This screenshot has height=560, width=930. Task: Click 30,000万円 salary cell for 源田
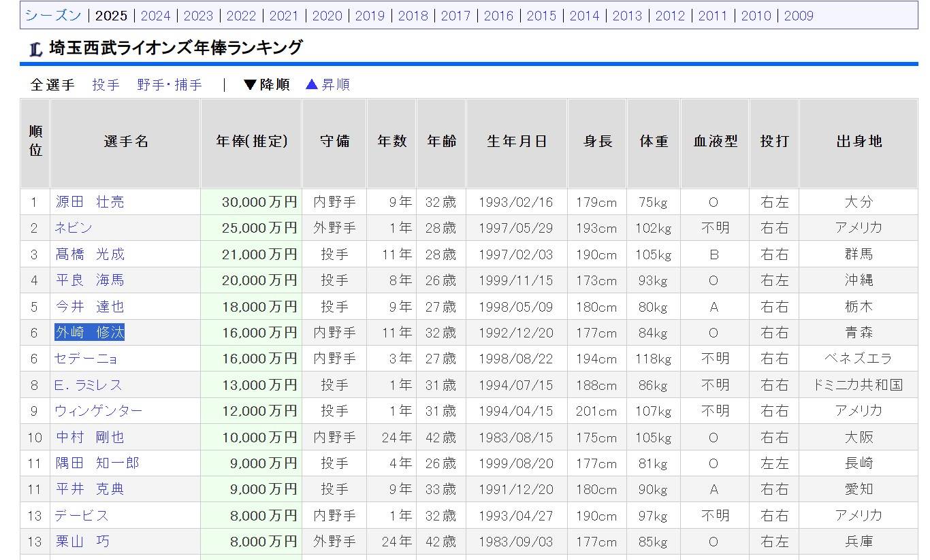[x=259, y=202]
